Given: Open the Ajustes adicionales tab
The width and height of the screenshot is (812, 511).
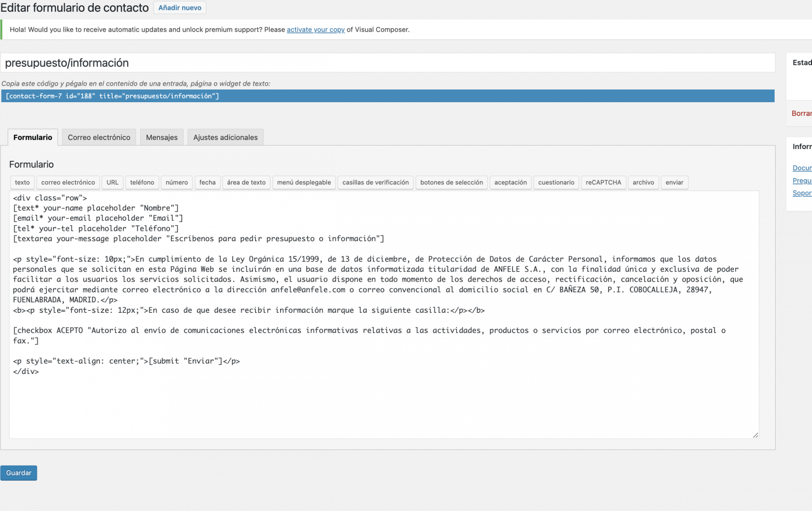Looking at the screenshot, I should (225, 137).
